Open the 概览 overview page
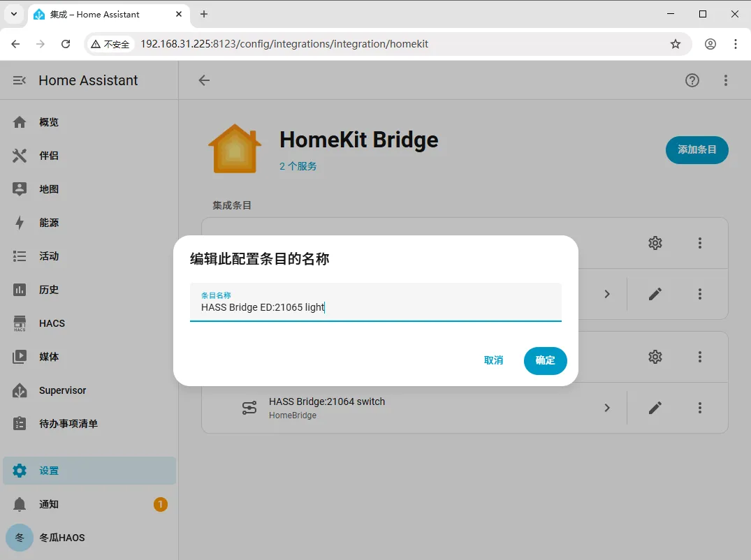751x560 pixels. [89, 122]
